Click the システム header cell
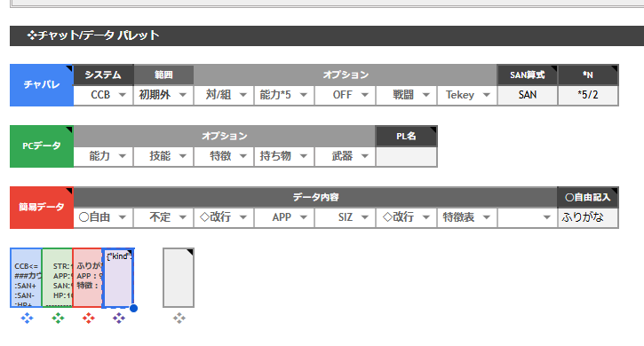644x346 pixels. [x=103, y=75]
